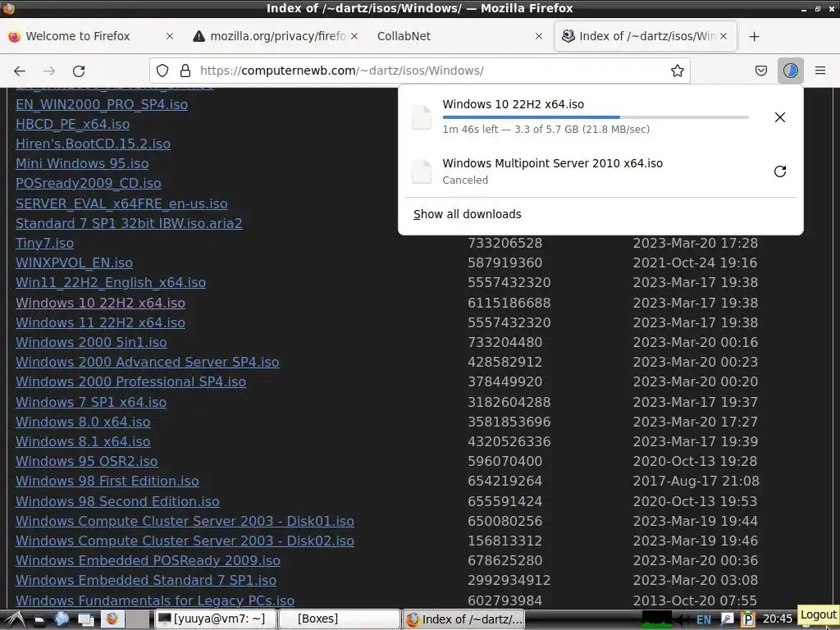
Task: Close the Index of /~dartz tab
Action: 724,36
